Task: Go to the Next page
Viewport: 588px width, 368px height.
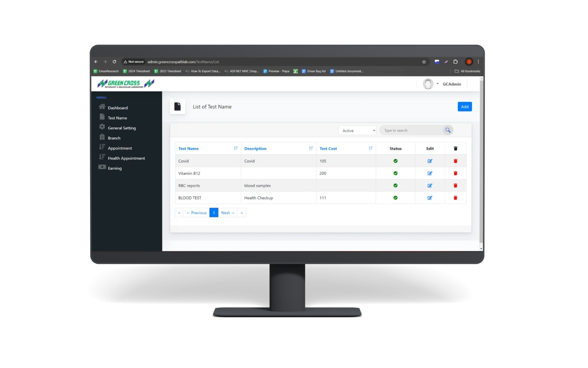Action: click(x=228, y=213)
